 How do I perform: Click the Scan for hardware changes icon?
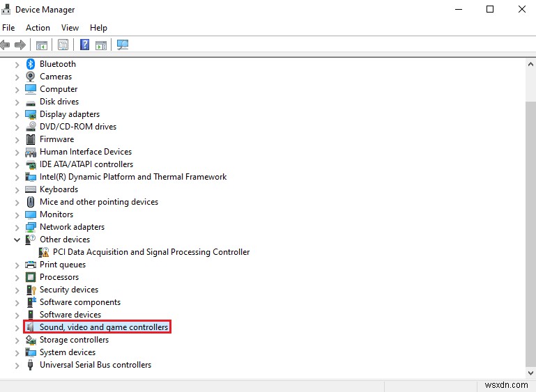123,45
